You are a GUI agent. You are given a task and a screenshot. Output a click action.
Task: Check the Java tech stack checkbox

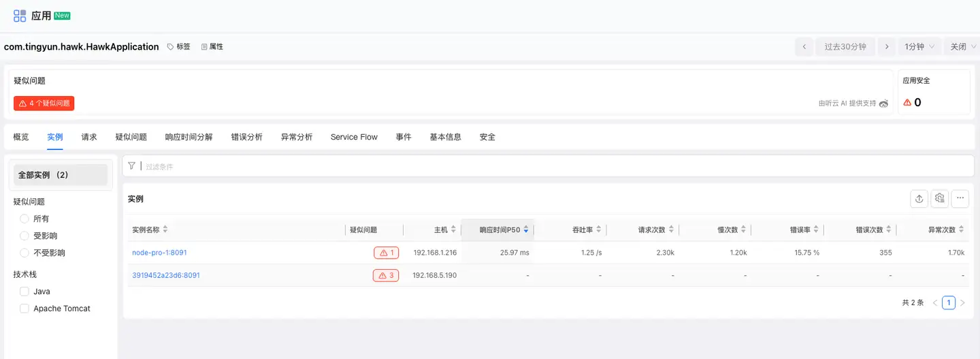point(24,292)
